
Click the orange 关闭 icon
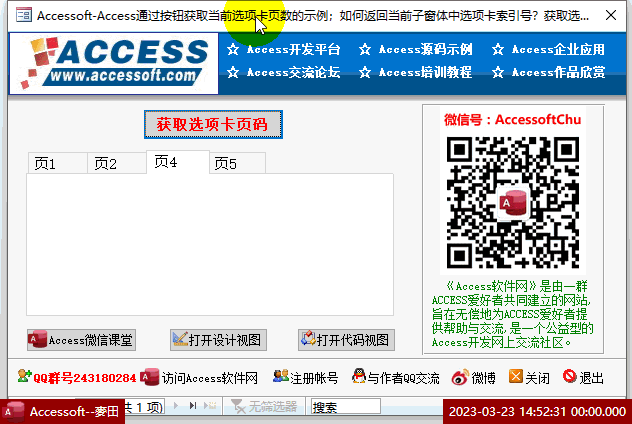click(516, 376)
